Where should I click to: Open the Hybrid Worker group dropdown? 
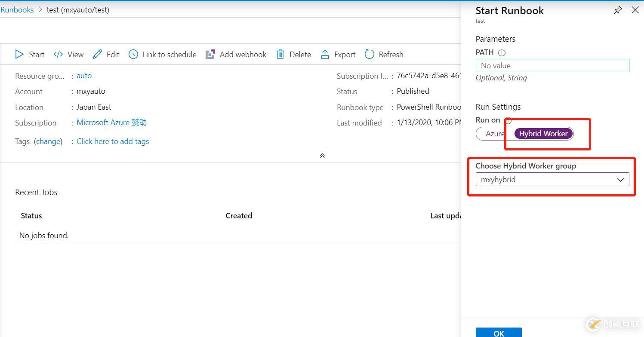[620, 179]
